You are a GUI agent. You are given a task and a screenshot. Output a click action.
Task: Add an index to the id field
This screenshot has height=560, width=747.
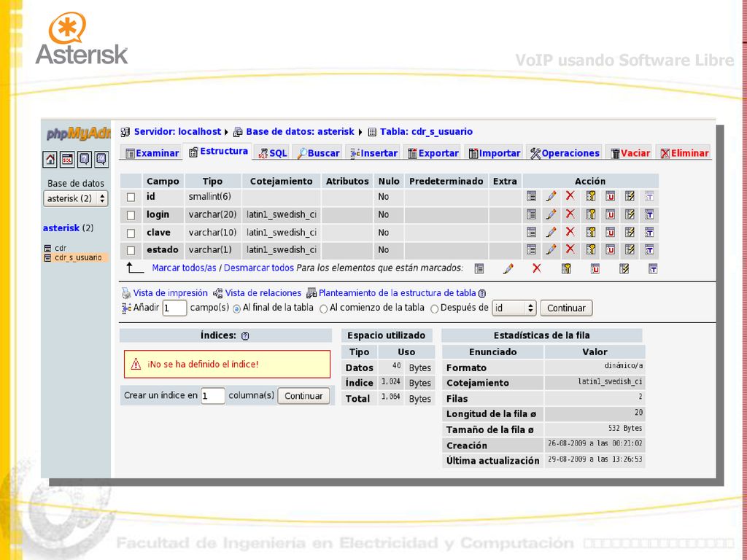click(630, 196)
